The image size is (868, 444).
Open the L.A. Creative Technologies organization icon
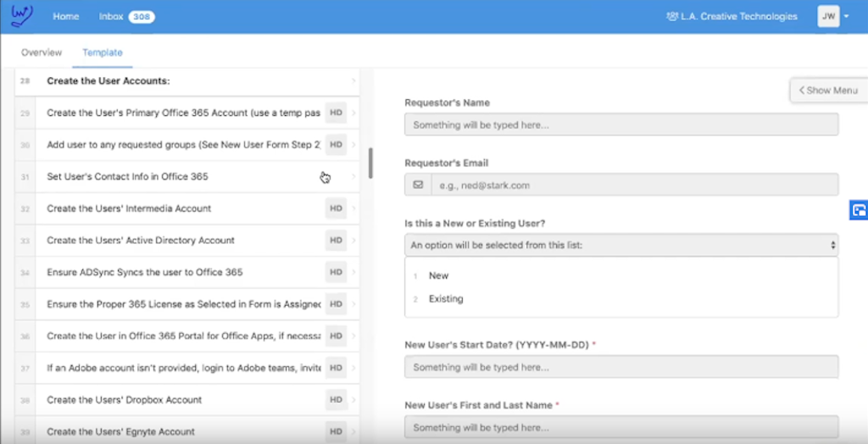[x=672, y=17]
